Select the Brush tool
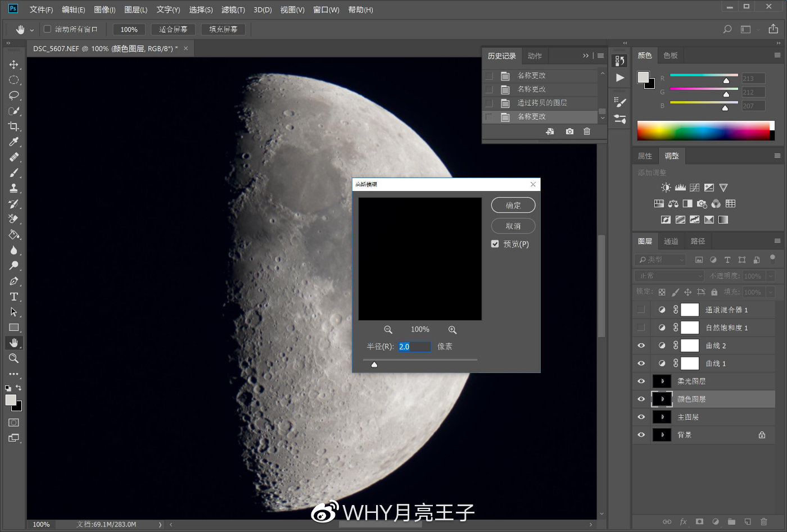 pyautogui.click(x=13, y=172)
